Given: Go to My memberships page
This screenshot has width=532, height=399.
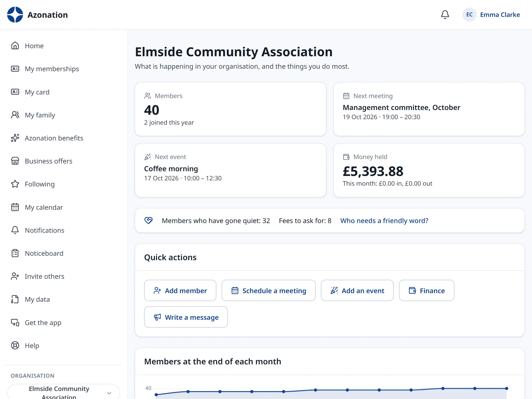Looking at the screenshot, I should pyautogui.click(x=64, y=69).
